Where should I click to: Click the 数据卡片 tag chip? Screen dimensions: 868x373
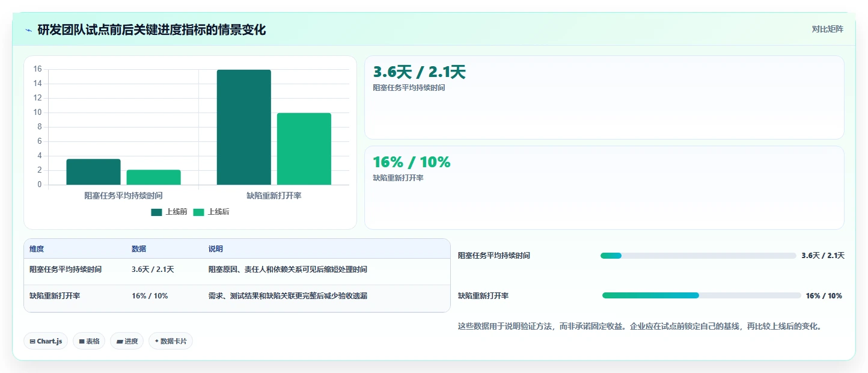[x=171, y=341]
